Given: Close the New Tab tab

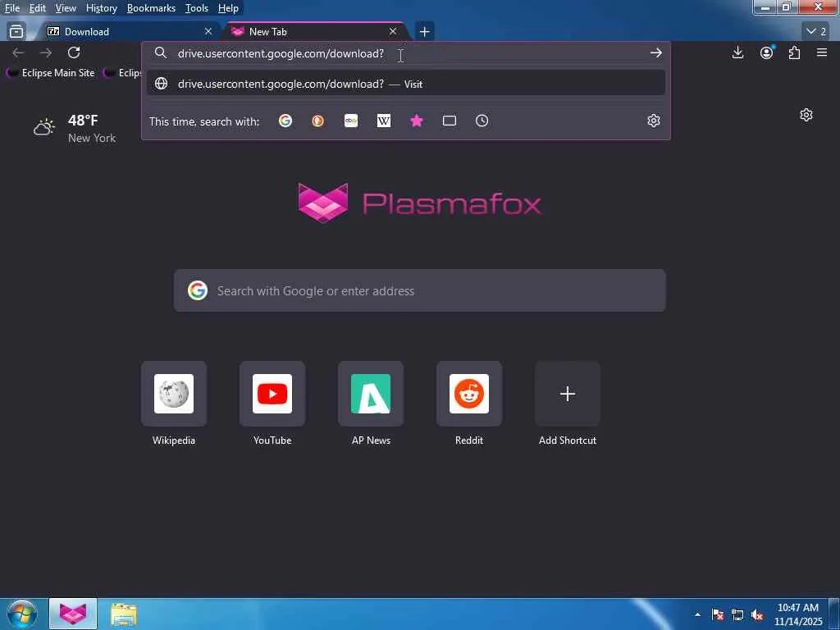Looking at the screenshot, I should 393,32.
